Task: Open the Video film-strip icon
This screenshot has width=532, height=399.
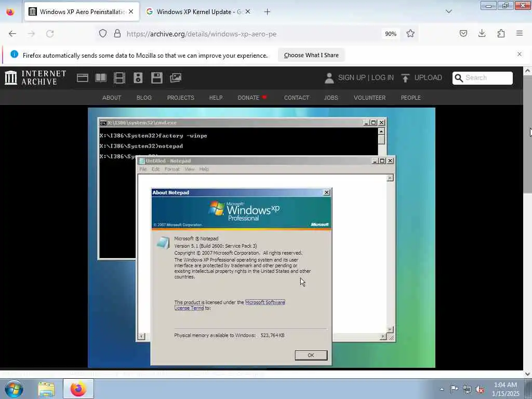Action: tap(119, 78)
